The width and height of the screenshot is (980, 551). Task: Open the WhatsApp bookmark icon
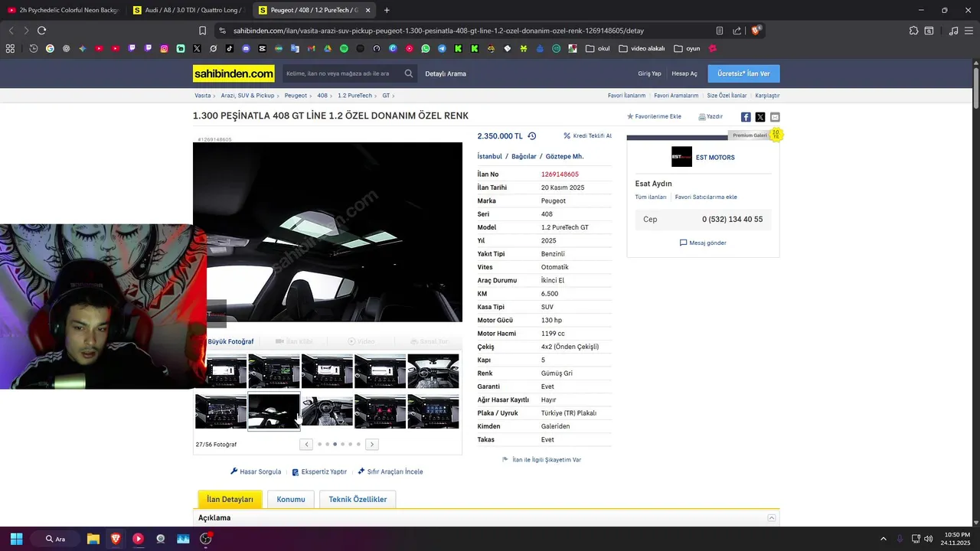426,48
